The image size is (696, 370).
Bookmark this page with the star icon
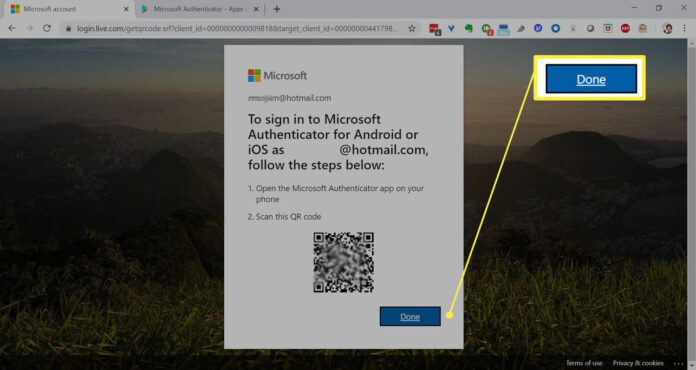click(411, 28)
